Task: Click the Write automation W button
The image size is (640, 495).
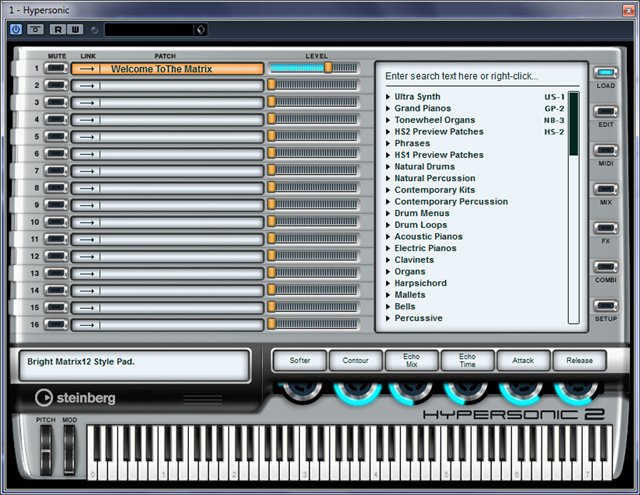Action: click(75, 29)
